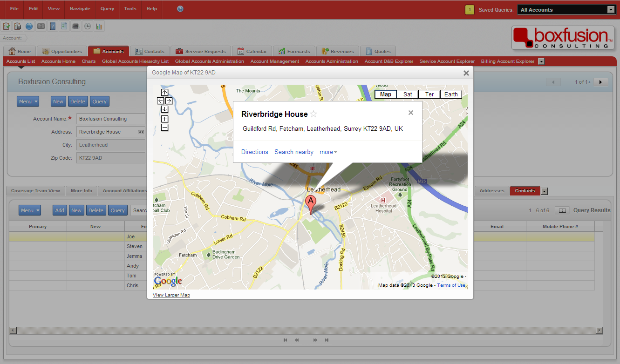Screen dimensions: 620x364
Task: Expand the view tabs overflow dropdown next to Contacts
Action: coord(545,191)
